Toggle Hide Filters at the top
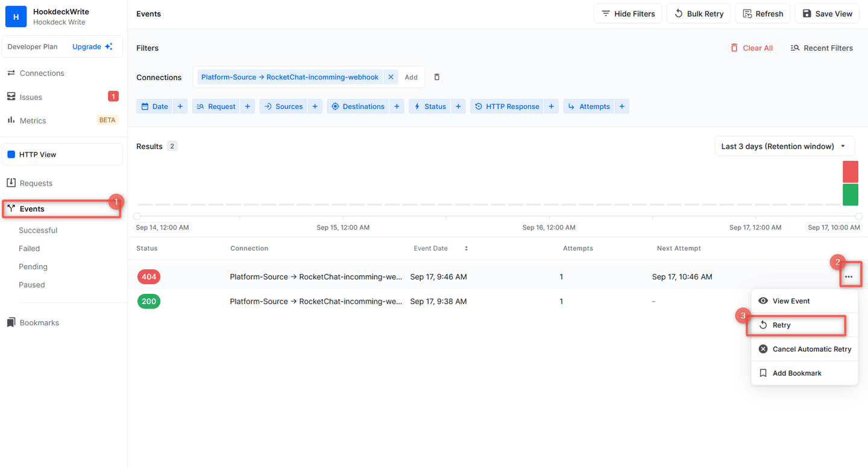The height and width of the screenshot is (468, 868). (x=627, y=13)
